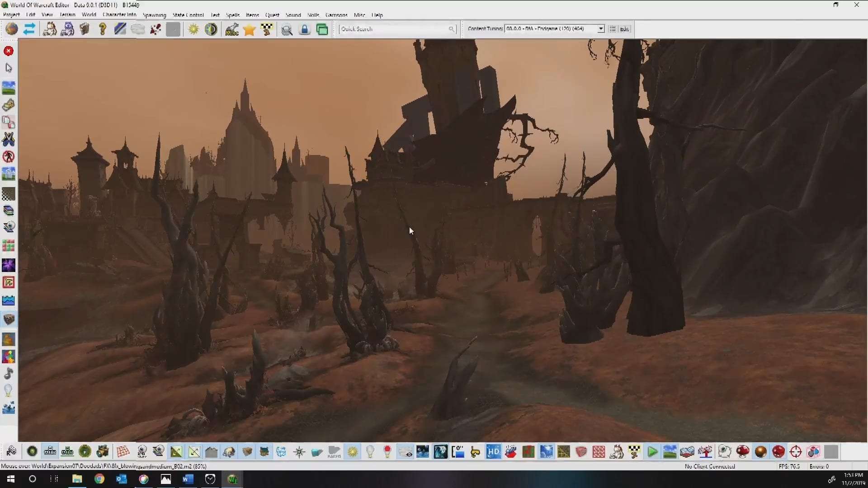The height and width of the screenshot is (488, 868).
Task: Toggle the sun lighting button in bottom bar
Action: [x=353, y=451]
